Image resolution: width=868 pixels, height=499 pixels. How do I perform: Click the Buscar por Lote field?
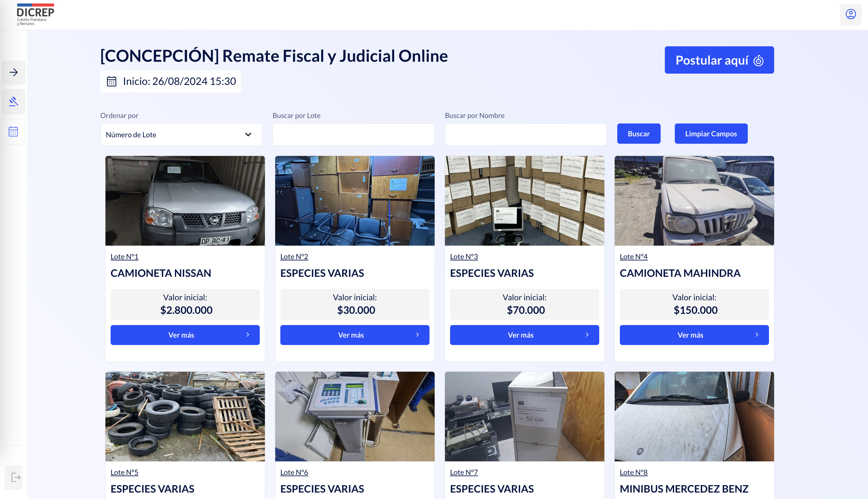353,135
